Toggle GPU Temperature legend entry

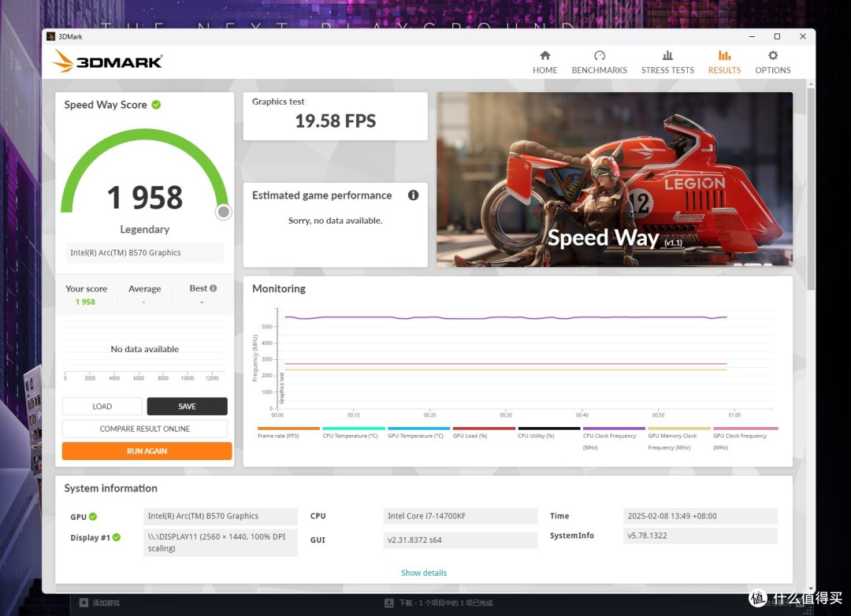(x=418, y=433)
